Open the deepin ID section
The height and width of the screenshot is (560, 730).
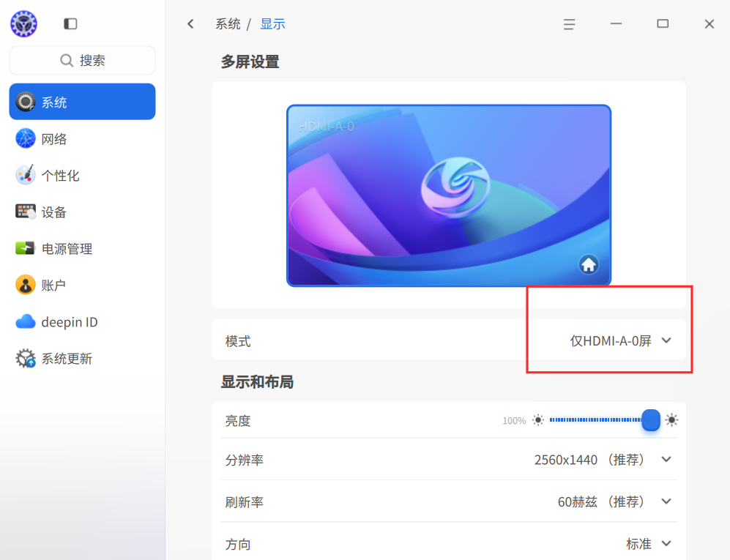click(x=83, y=321)
